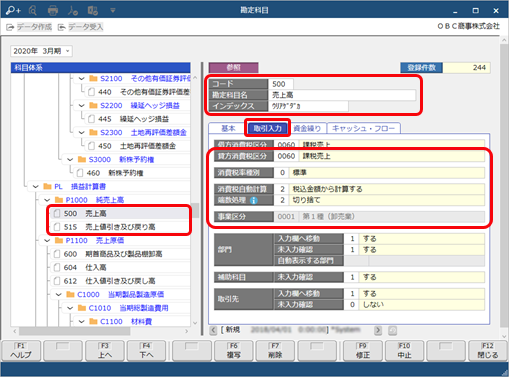Select account 445 繰延ヘッジ損益

pyautogui.click(x=138, y=119)
